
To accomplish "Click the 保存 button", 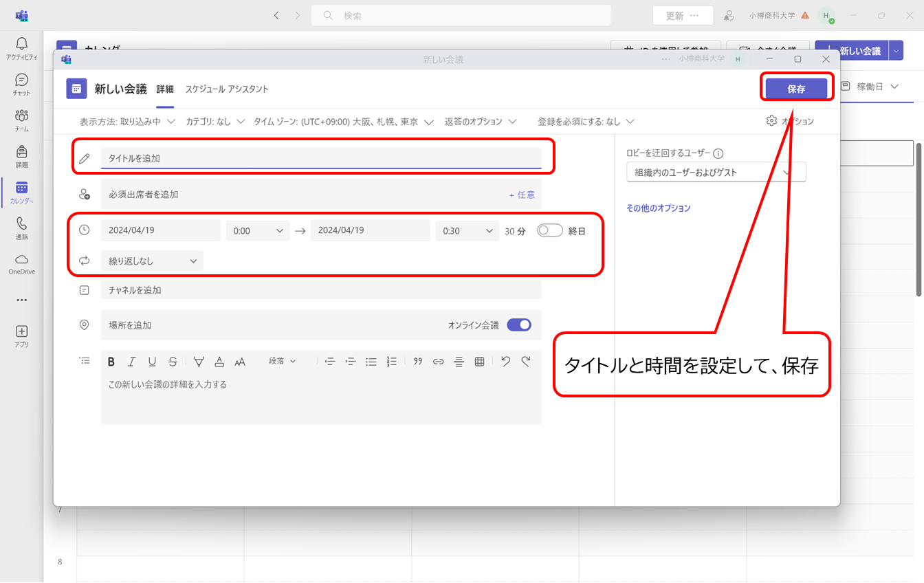I will click(x=796, y=89).
